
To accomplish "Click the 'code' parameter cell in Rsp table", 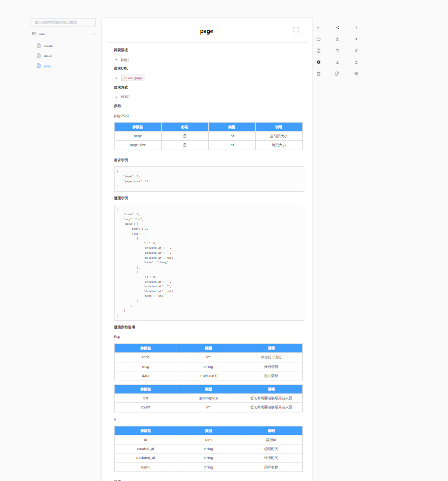I will point(146,357).
